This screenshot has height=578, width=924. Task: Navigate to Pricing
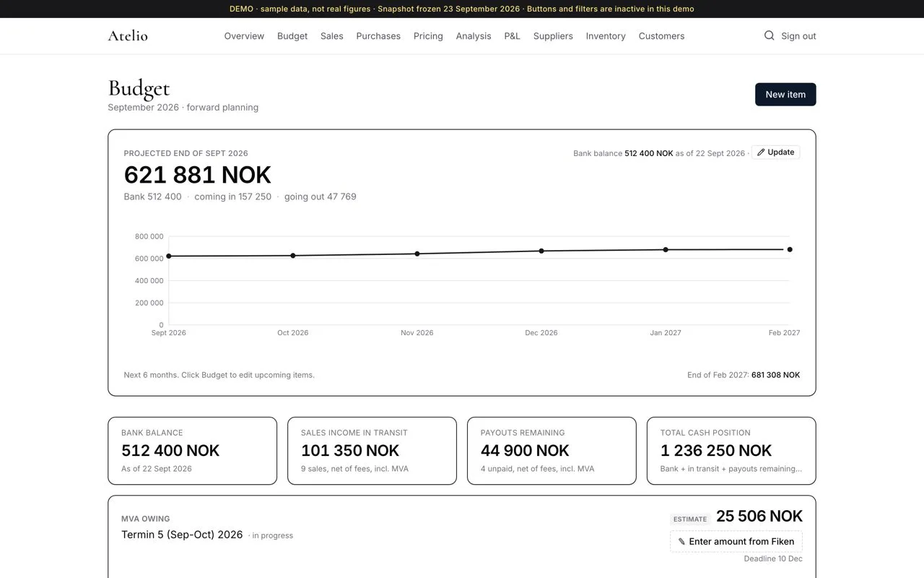click(x=428, y=36)
